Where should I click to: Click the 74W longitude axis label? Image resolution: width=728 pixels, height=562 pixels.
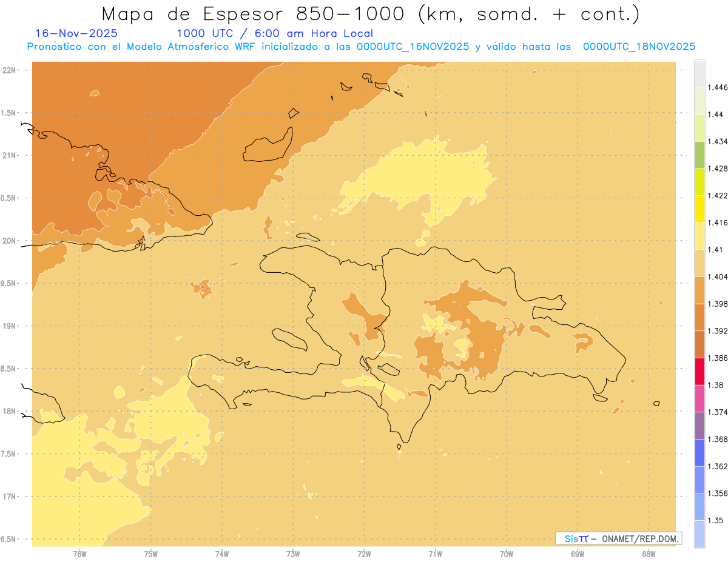pos(222,554)
